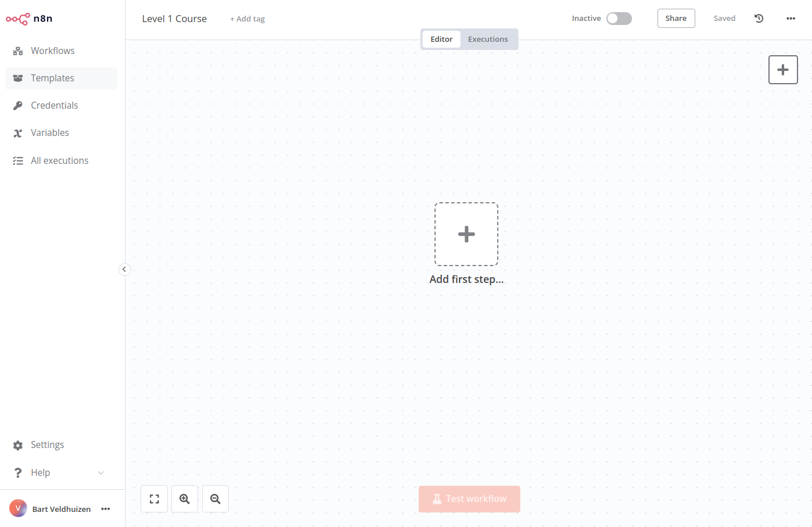Zoom in on the workflow canvas

tap(185, 499)
